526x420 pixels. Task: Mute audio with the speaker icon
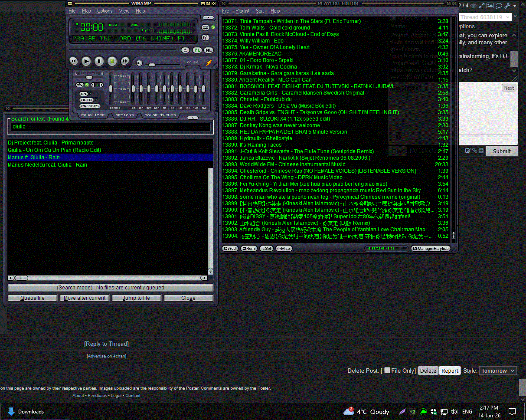(x=139, y=63)
